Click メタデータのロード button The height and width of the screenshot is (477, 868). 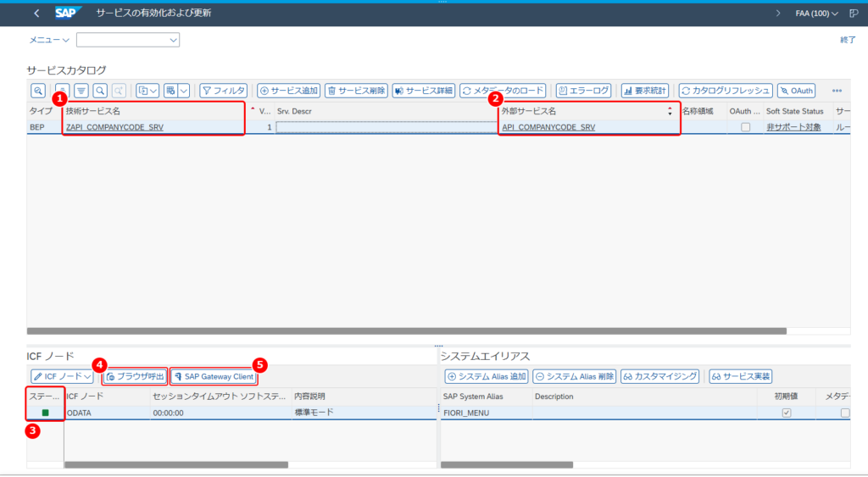coord(504,91)
